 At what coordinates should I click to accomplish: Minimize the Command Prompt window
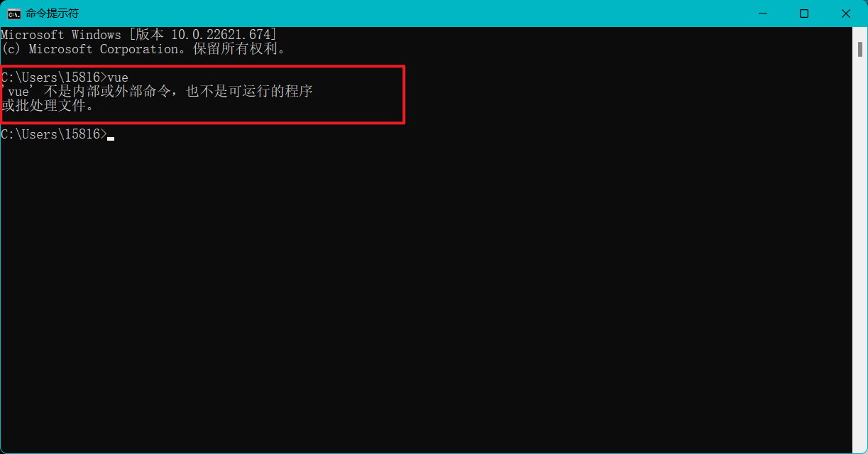(x=763, y=13)
